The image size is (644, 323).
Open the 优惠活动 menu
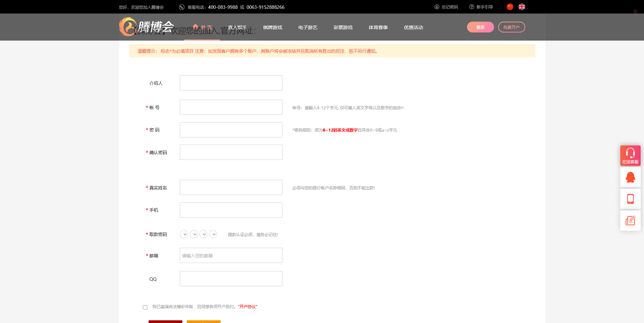tap(413, 27)
